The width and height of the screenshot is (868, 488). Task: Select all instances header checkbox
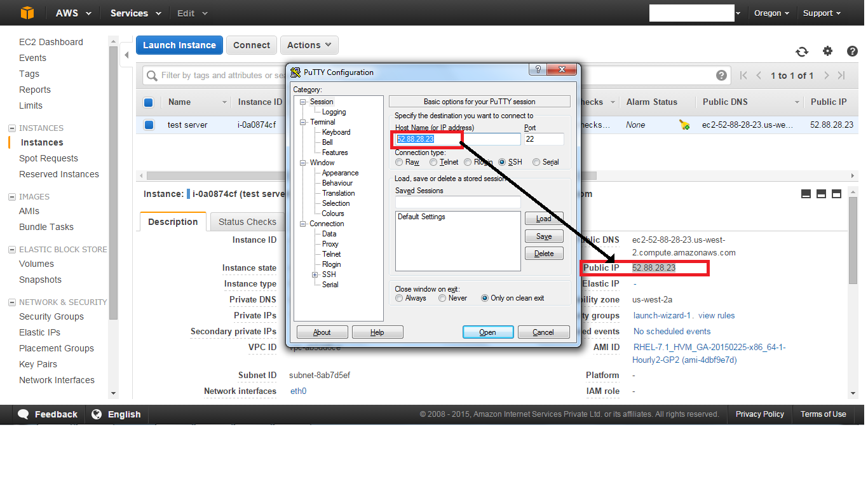point(148,102)
